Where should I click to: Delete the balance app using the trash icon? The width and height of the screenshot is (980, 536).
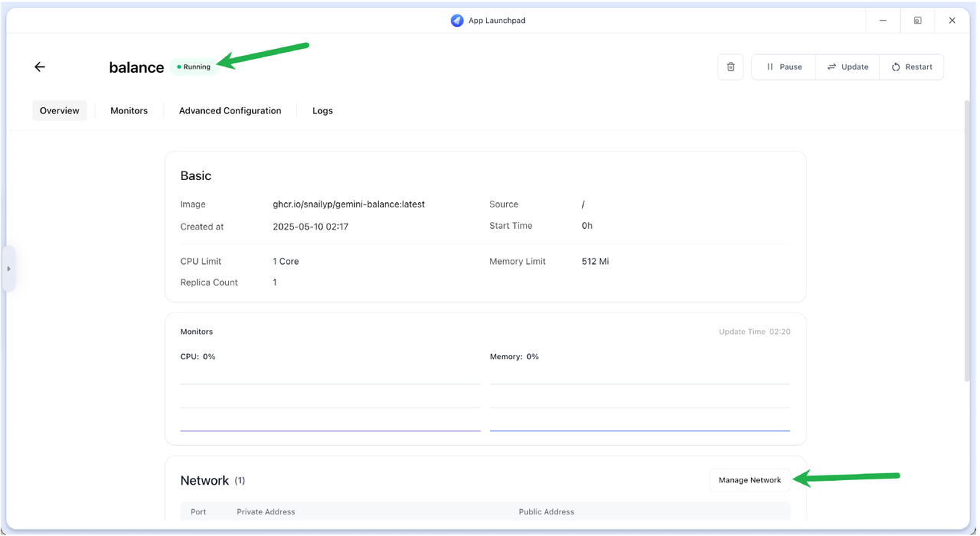coord(730,67)
